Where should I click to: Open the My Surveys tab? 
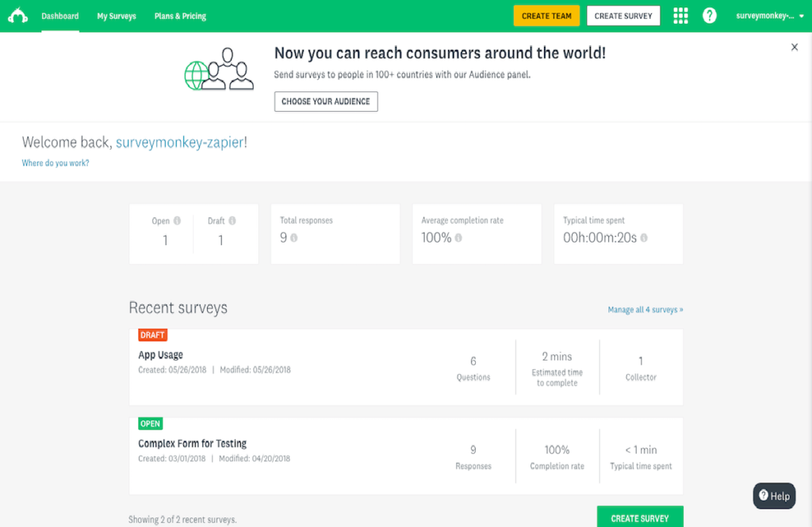[117, 16]
